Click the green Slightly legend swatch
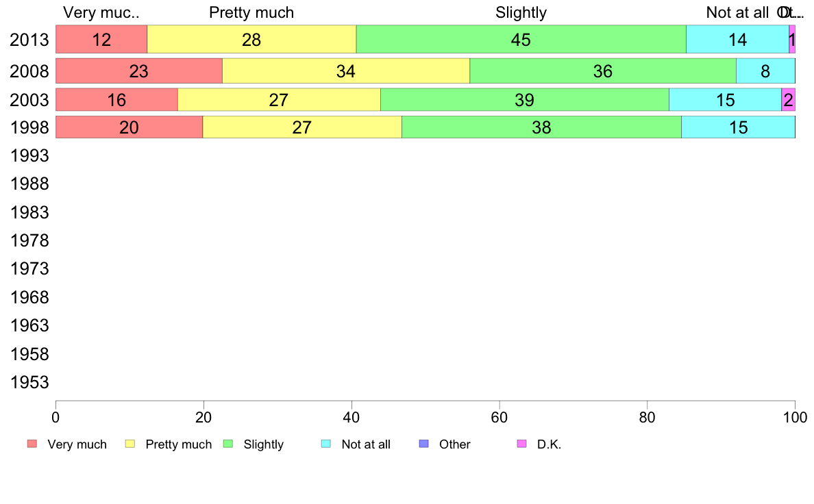The width and height of the screenshot is (814, 504). coord(228,444)
